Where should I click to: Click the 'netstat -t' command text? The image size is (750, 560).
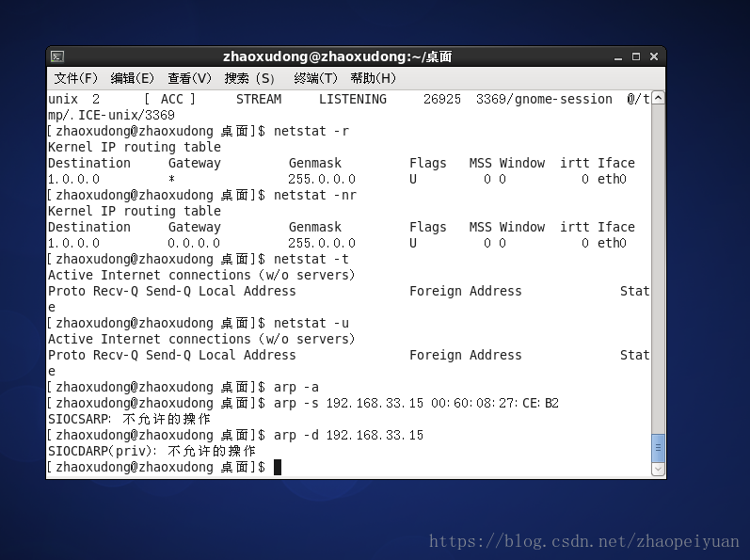click(x=311, y=259)
